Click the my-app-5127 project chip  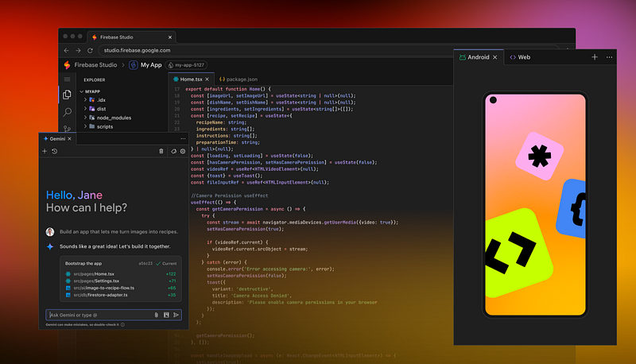187,65
